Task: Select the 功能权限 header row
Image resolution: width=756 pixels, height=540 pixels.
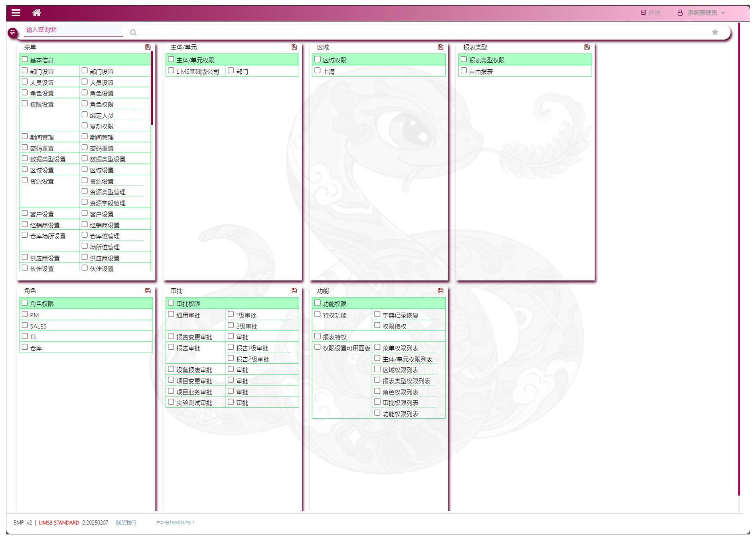Action: (378, 304)
